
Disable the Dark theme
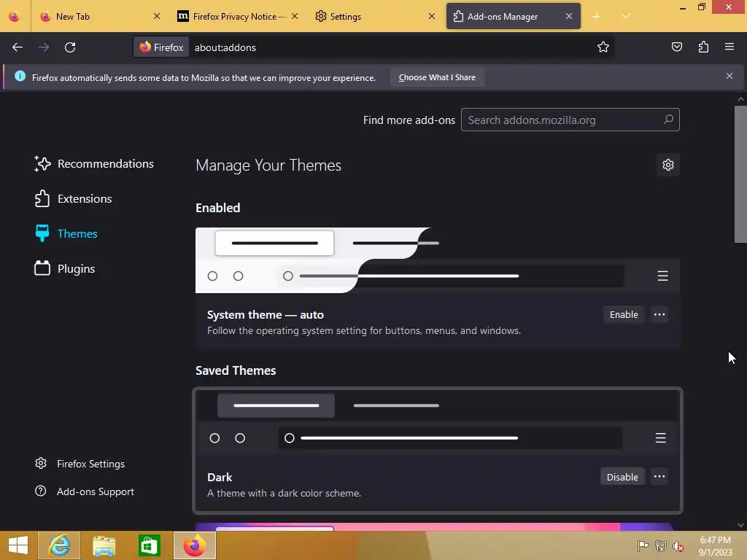click(622, 477)
